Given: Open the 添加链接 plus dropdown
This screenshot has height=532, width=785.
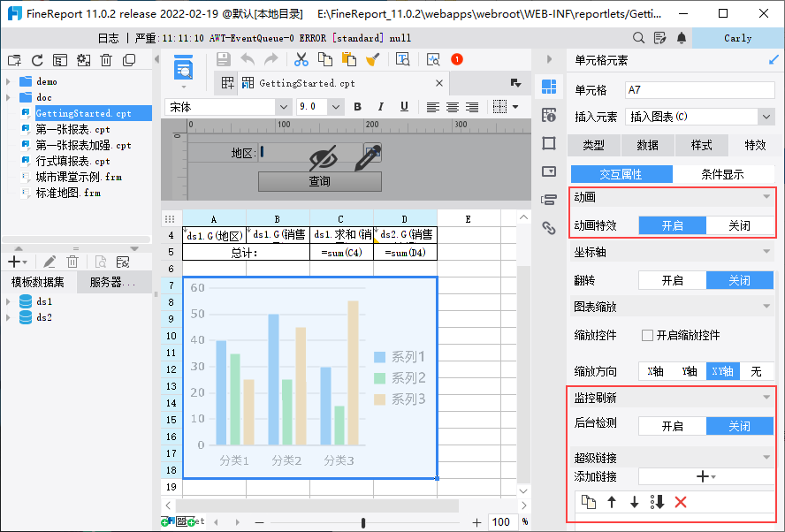Looking at the screenshot, I should 706,476.
